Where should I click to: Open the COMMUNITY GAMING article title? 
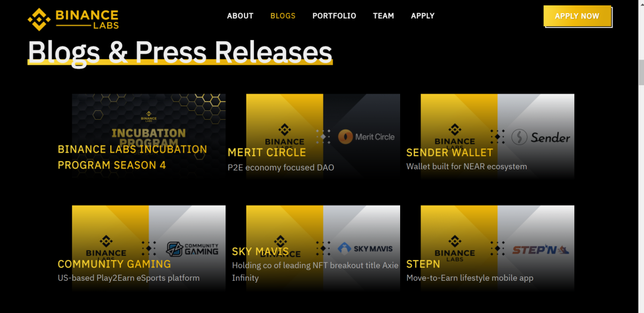(x=114, y=264)
